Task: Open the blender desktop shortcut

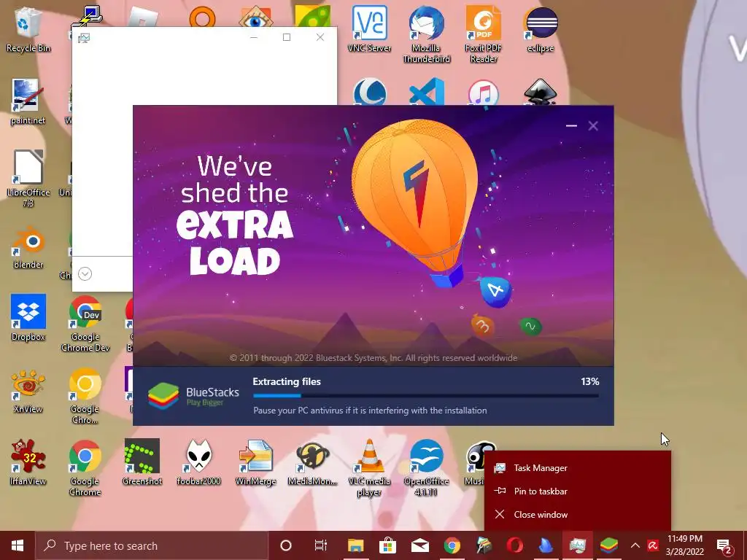Action: pyautogui.click(x=28, y=248)
